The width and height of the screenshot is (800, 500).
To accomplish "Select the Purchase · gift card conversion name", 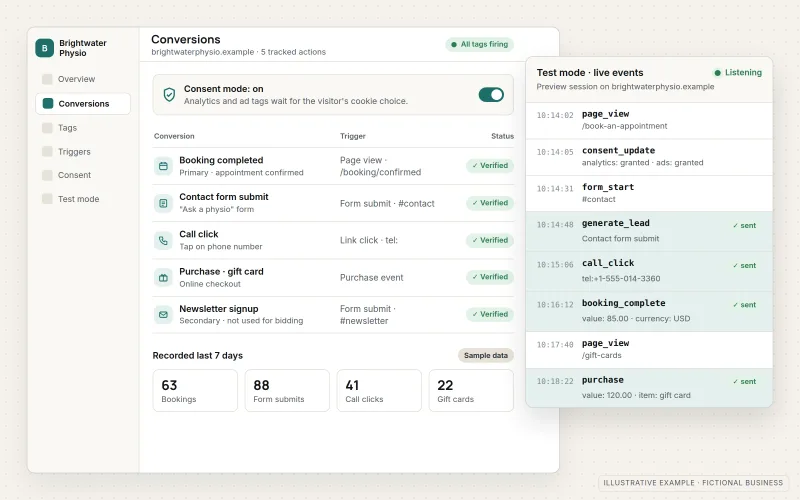I will 221,271.
